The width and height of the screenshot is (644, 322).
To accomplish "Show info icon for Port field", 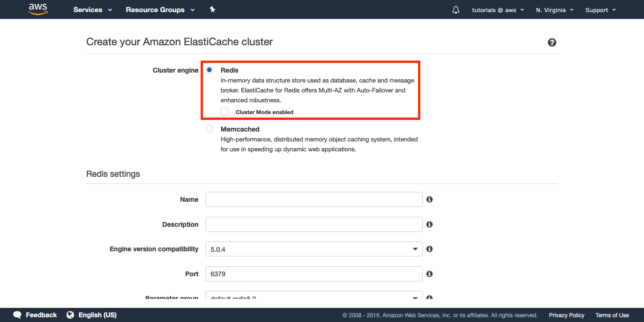I will click(x=429, y=274).
